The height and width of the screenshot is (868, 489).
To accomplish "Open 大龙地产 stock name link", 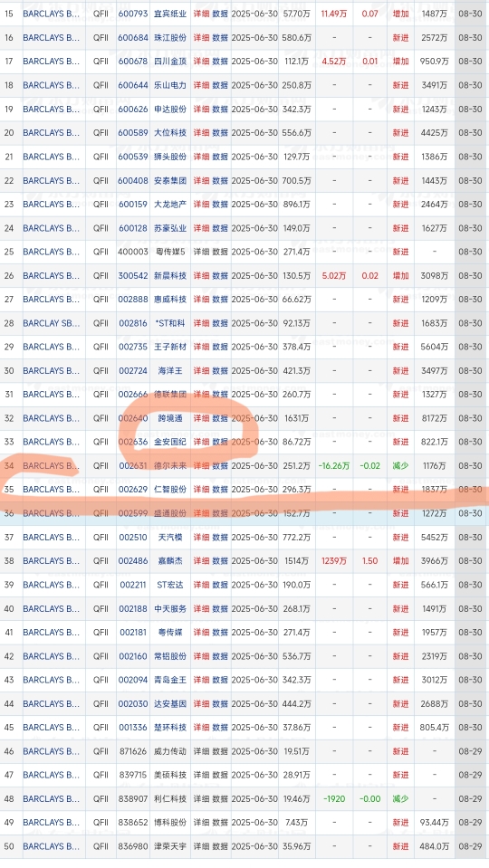I will coord(170,205).
